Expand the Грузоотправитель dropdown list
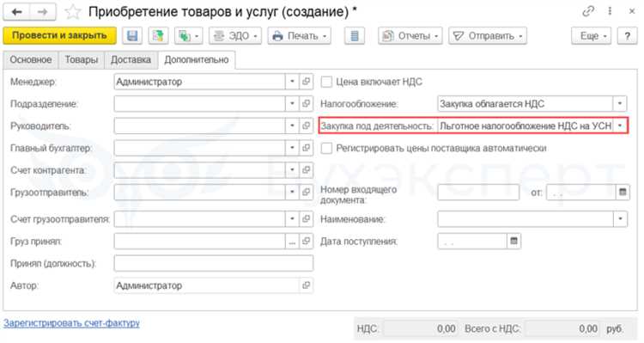Image resolution: width=644 pixels, height=343 pixels. [292, 192]
